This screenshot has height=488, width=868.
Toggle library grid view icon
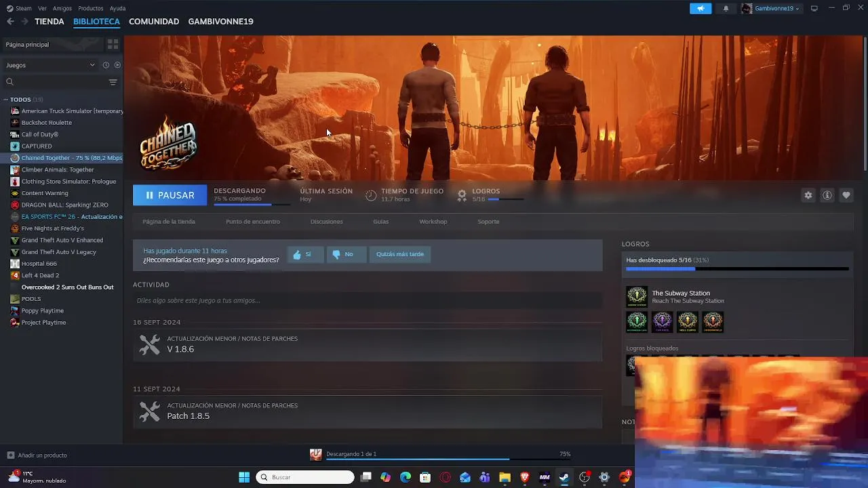click(x=113, y=44)
